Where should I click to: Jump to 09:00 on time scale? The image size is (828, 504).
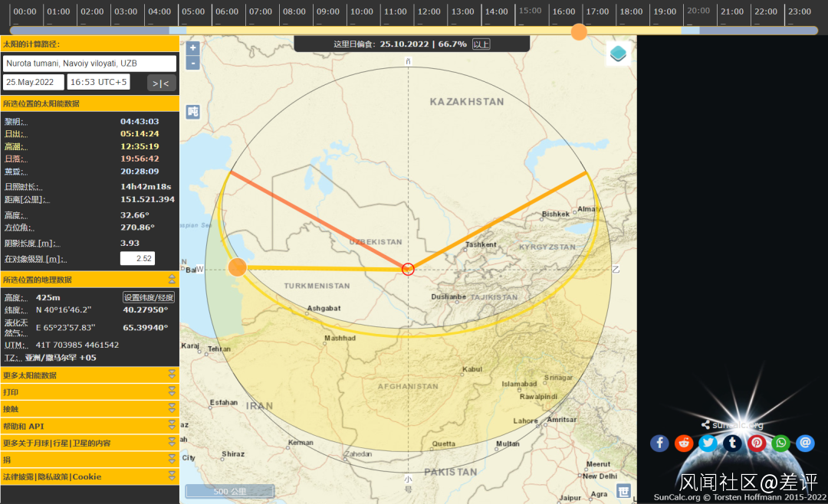(x=328, y=11)
